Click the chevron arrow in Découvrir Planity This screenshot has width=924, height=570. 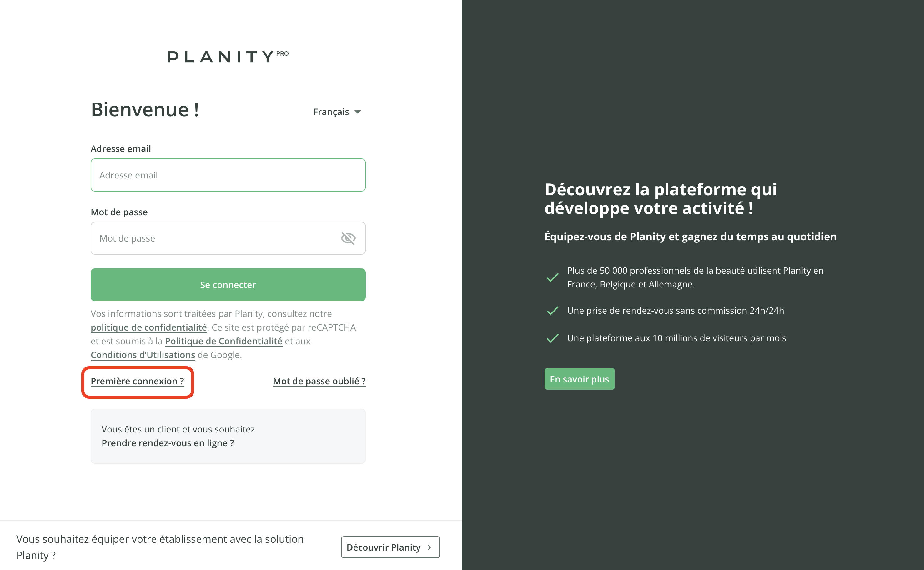pos(429,547)
